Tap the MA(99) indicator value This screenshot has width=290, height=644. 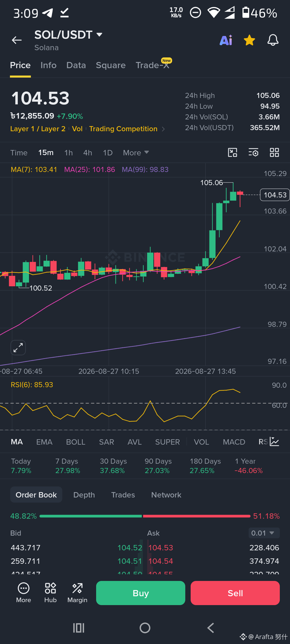tap(145, 170)
